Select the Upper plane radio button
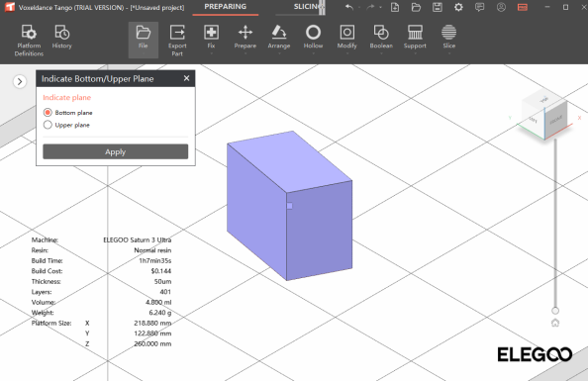This screenshot has width=588, height=381. click(48, 125)
